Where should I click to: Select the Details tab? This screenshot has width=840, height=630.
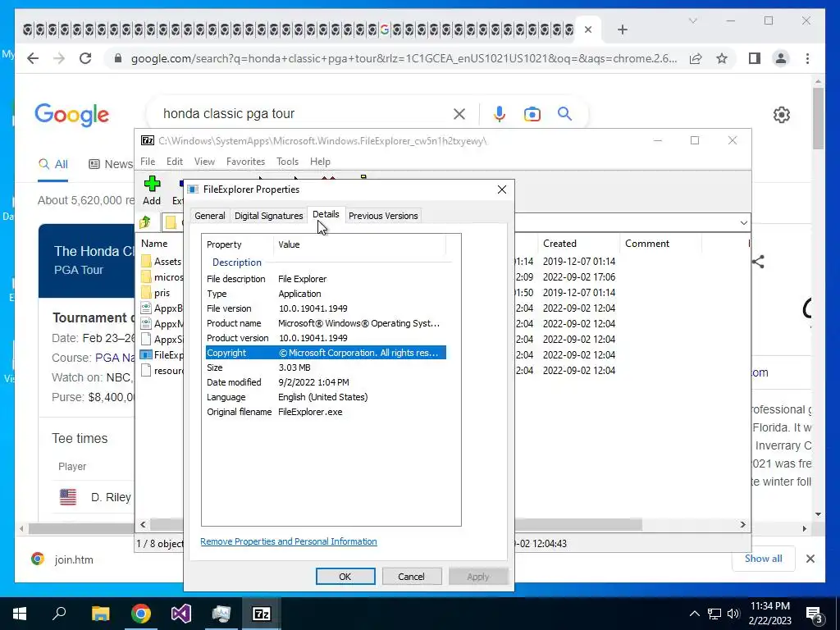[326, 214]
